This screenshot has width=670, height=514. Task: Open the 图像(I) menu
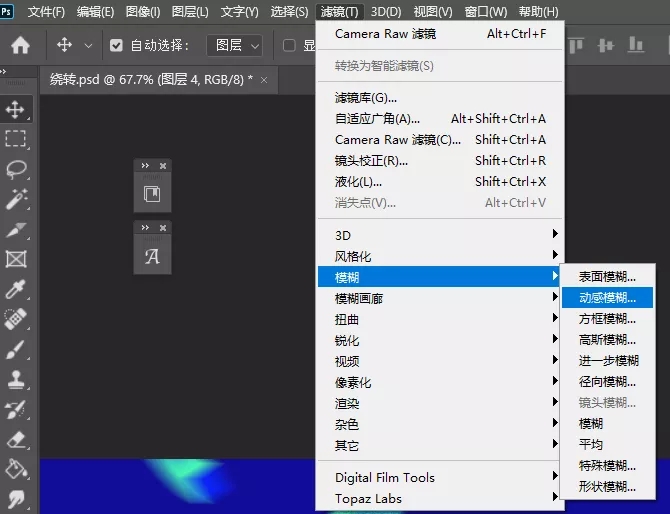click(143, 12)
